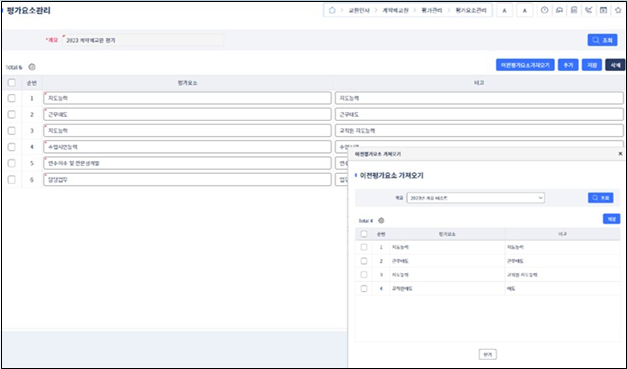Click 이전평가요소가져오기 button
The height and width of the screenshot is (369, 627).
(x=525, y=65)
